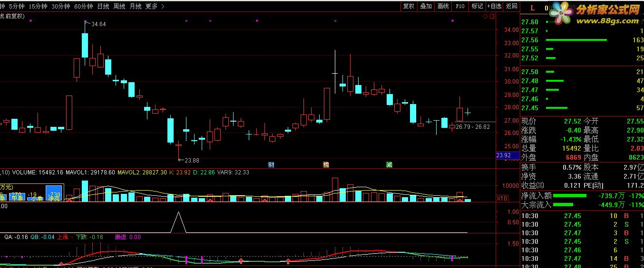Click the PE(动) 171.2 value
The width and height of the screenshot is (644, 268).
[x=635, y=185]
